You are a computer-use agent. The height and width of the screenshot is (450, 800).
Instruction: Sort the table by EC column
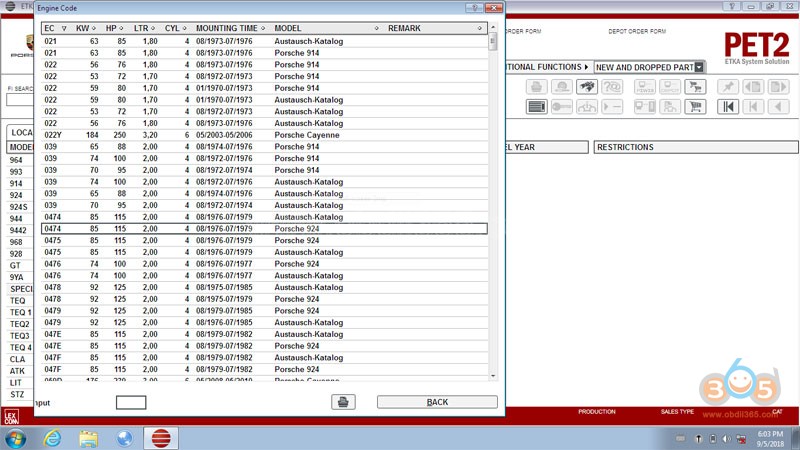(56, 28)
